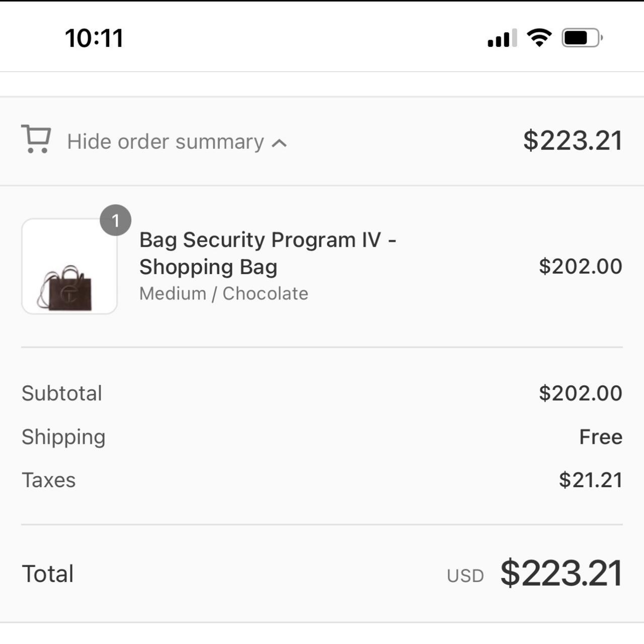This screenshot has height=644, width=644.
Task: Expand product details for Shopping Bag
Action: [268, 253]
